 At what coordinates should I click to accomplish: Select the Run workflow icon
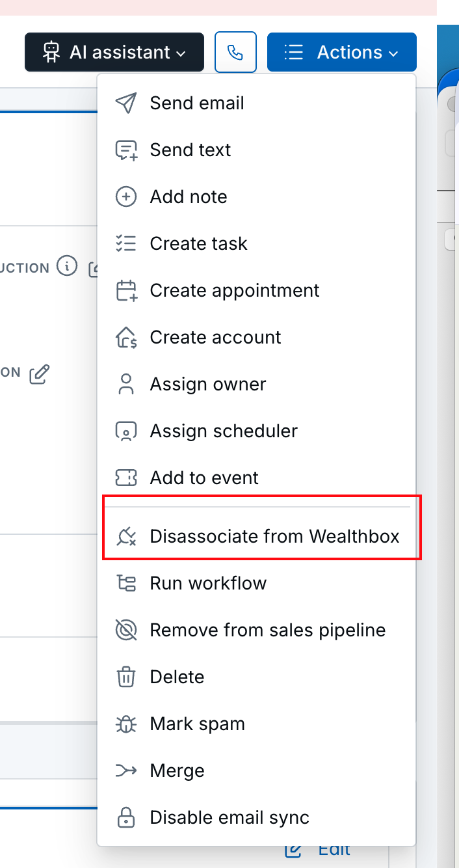pyautogui.click(x=126, y=583)
